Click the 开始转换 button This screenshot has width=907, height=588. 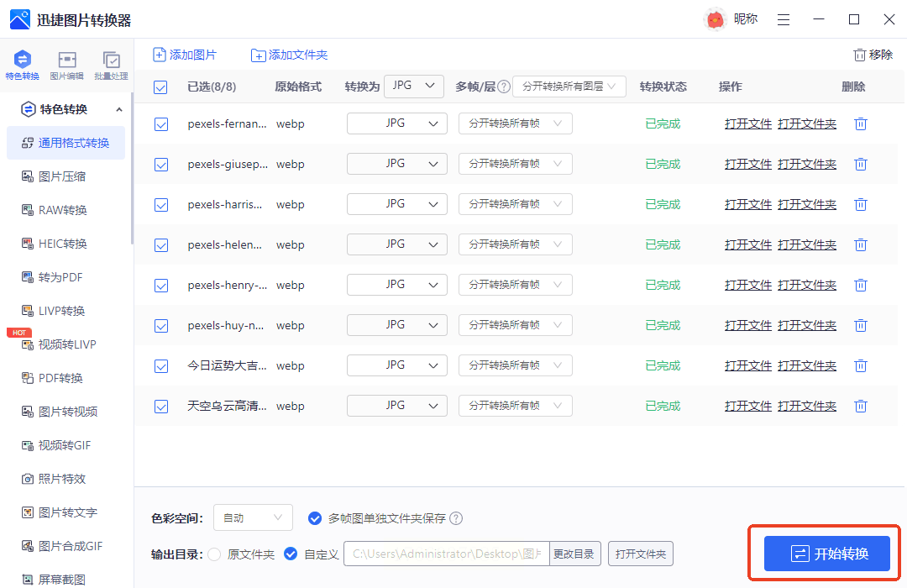pyautogui.click(x=826, y=554)
